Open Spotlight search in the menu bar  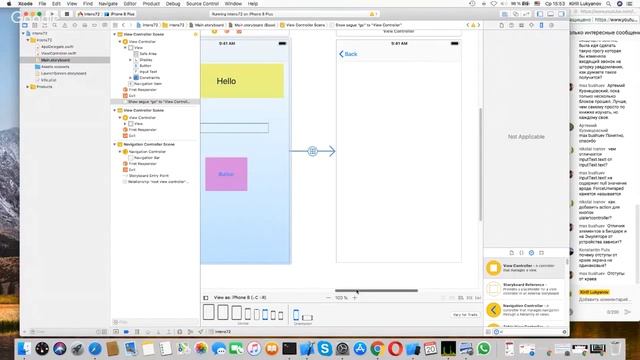[609, 4]
